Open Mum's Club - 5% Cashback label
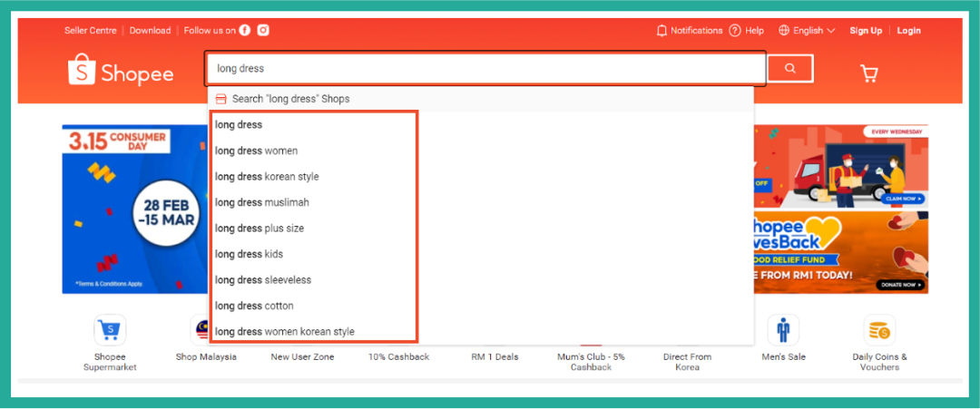 click(x=592, y=362)
